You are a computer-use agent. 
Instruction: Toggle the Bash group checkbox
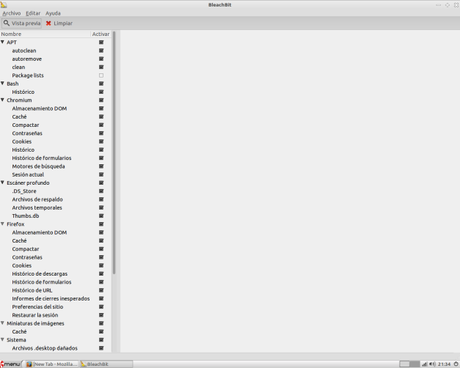101,84
